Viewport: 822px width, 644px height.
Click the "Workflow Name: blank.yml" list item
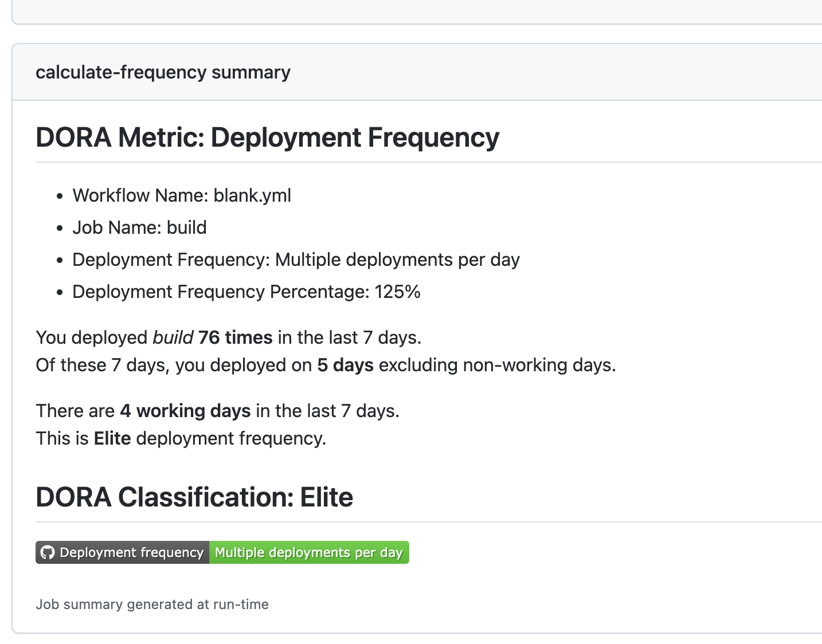182,195
